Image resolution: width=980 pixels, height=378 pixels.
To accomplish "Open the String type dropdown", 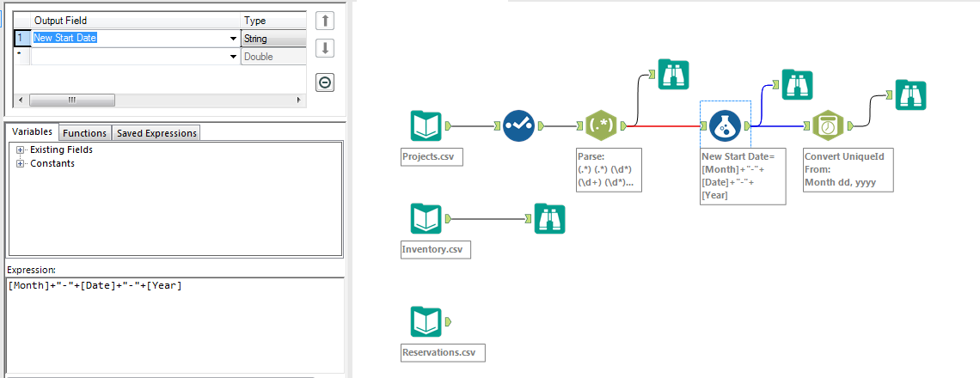I will (274, 39).
